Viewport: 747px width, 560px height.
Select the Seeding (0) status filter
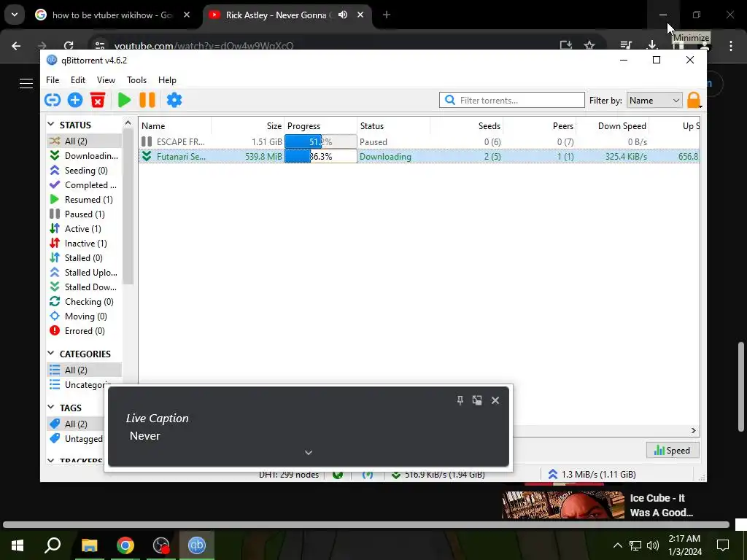pos(84,171)
